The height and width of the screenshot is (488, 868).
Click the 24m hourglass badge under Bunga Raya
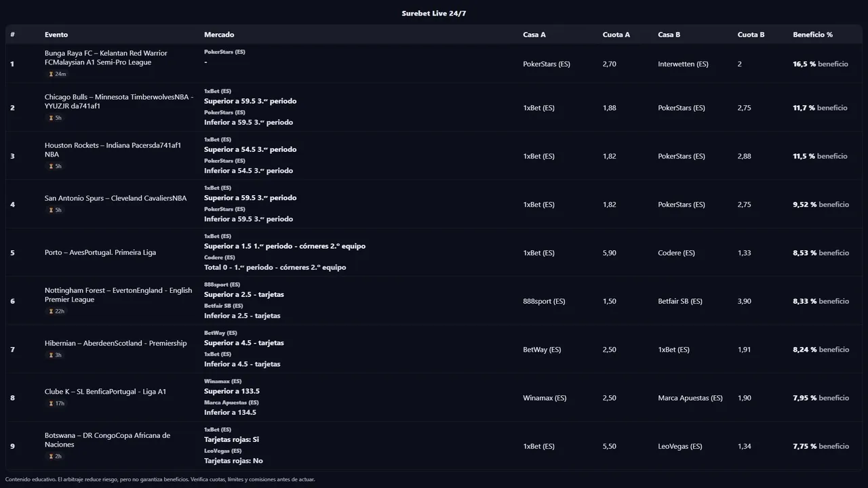pyautogui.click(x=57, y=74)
